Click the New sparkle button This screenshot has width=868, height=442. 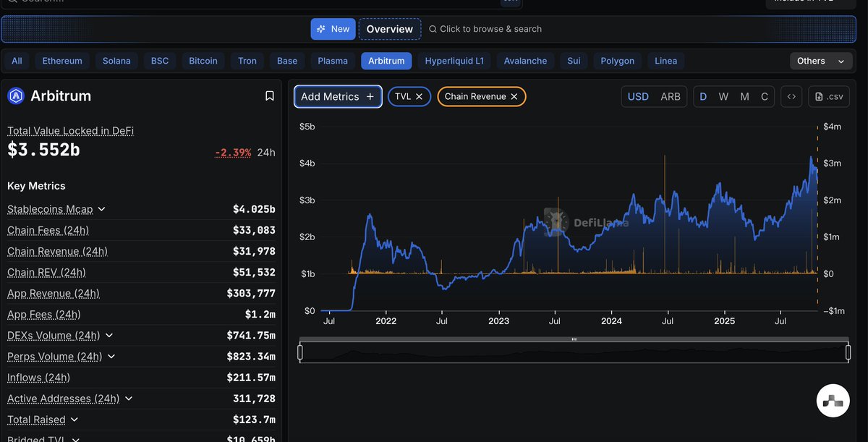(x=333, y=29)
